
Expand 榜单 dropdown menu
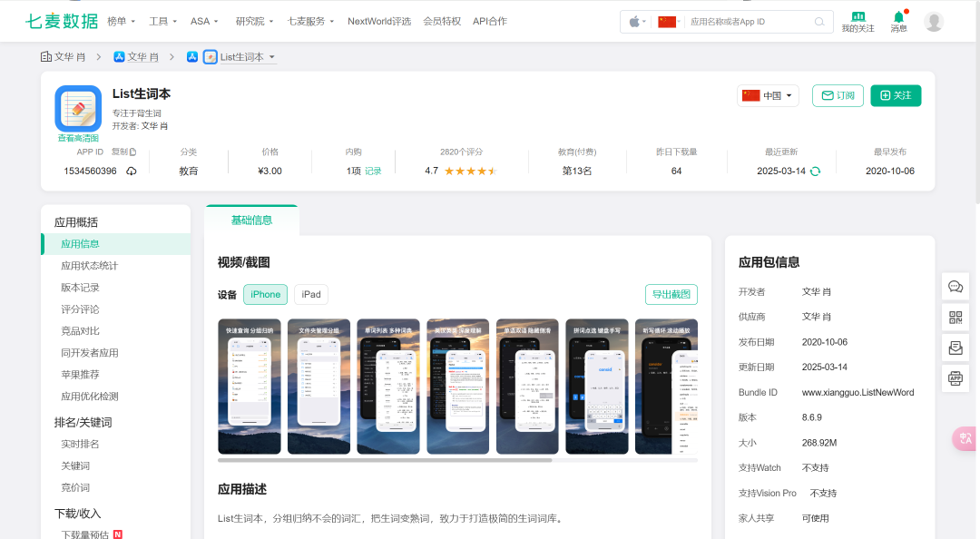121,21
